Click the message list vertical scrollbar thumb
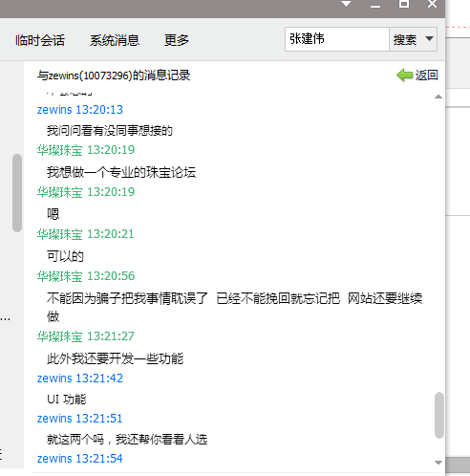The width and height of the screenshot is (470, 476). click(x=439, y=415)
